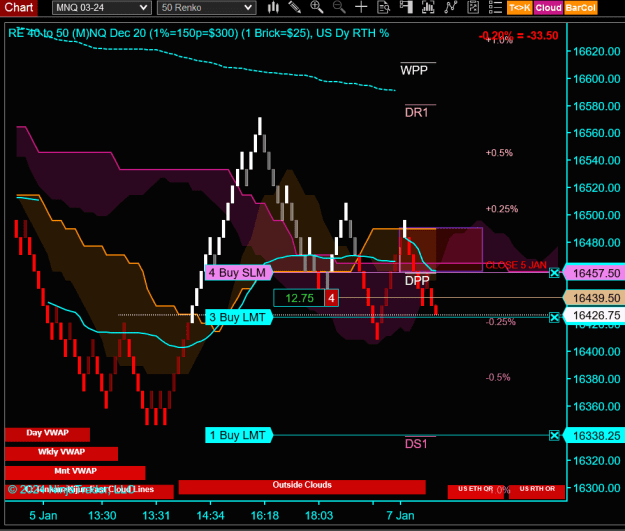The width and height of the screenshot is (625, 531).
Task: Click the -0.20% = -33.50 readout
Action: (519, 36)
